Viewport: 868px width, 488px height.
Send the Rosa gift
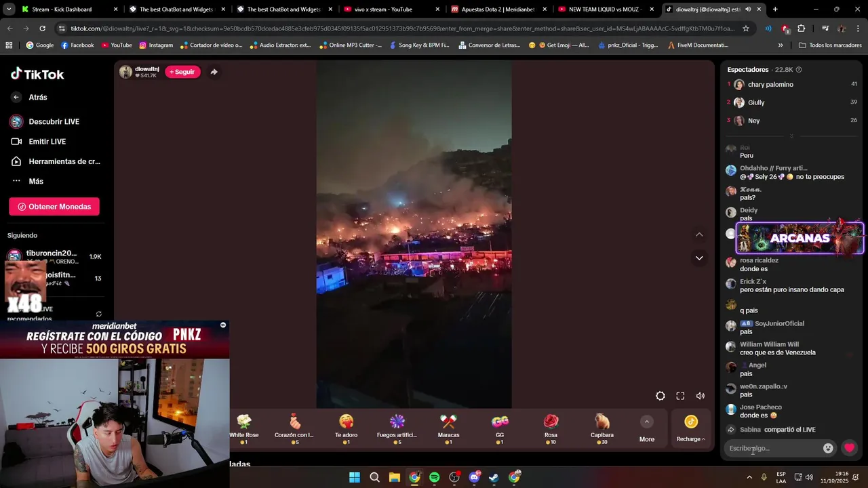coord(551,429)
